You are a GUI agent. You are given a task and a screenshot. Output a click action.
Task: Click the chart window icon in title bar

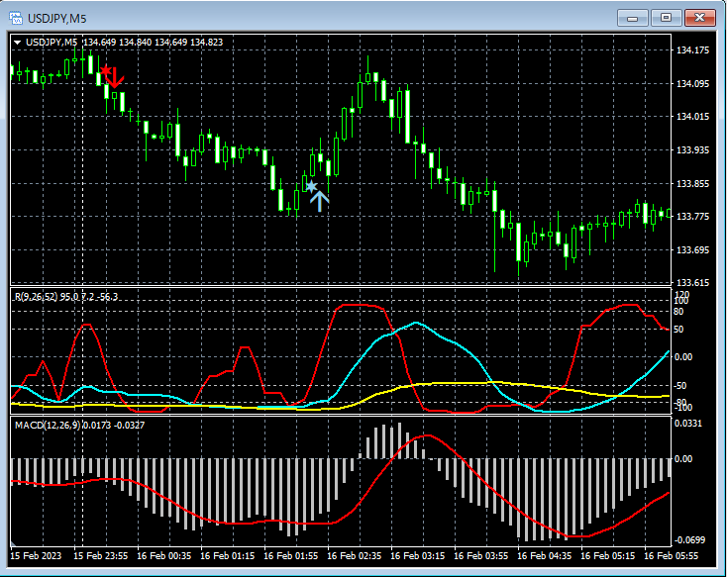pos(16,18)
